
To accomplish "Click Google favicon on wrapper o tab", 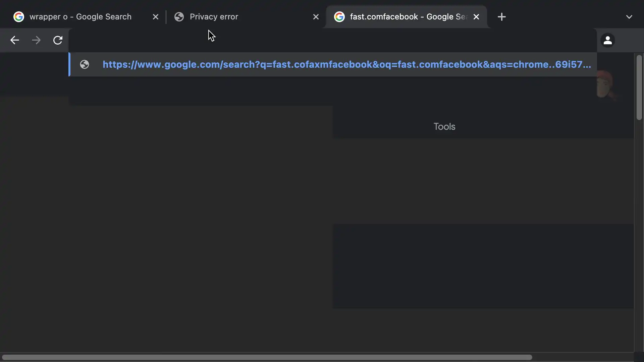I will [19, 17].
